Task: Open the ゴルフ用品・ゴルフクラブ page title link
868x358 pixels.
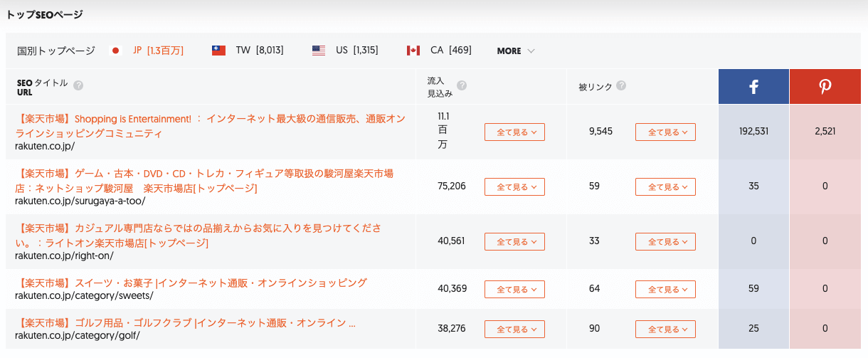Action: (x=185, y=322)
